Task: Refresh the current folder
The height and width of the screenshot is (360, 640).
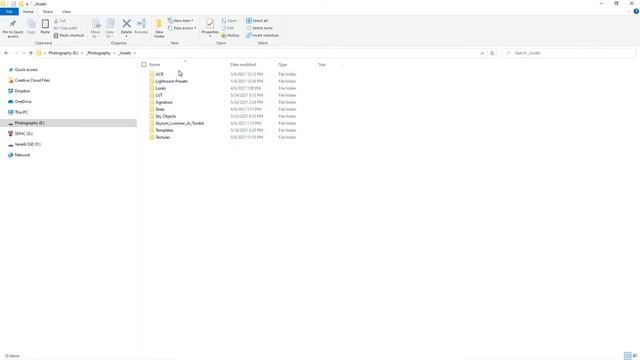Action: tap(492, 53)
